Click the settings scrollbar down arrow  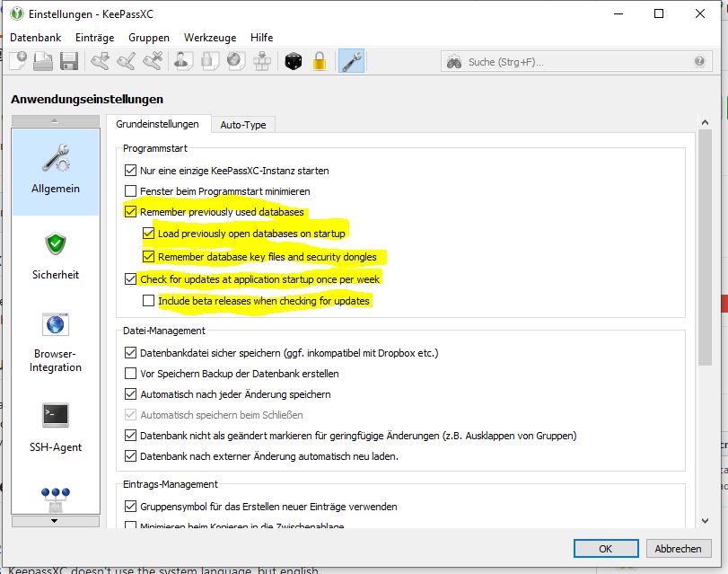[x=705, y=521]
